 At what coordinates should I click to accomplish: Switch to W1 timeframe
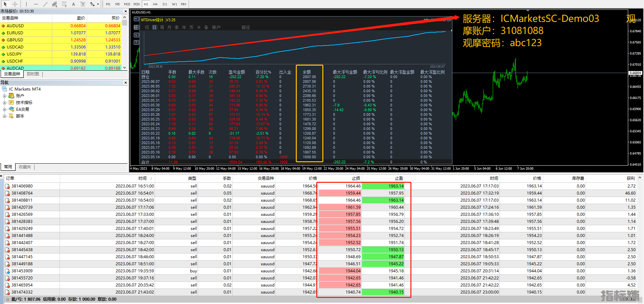click(x=174, y=4)
